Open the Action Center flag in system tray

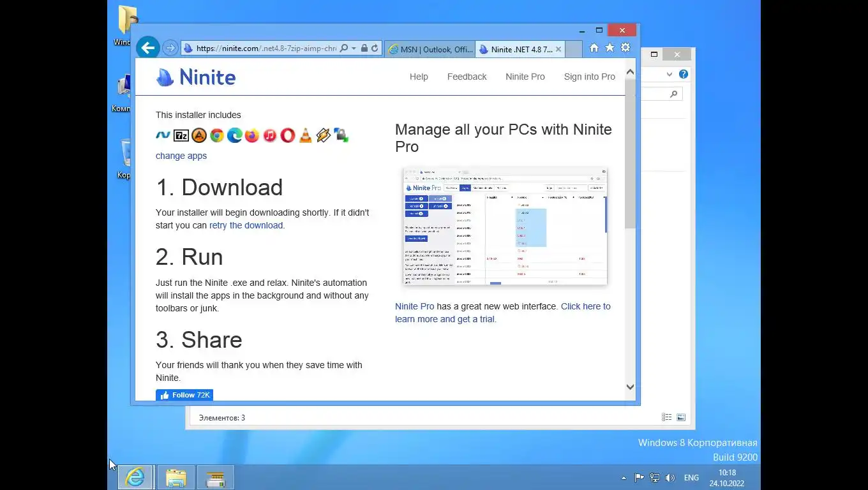tap(639, 477)
